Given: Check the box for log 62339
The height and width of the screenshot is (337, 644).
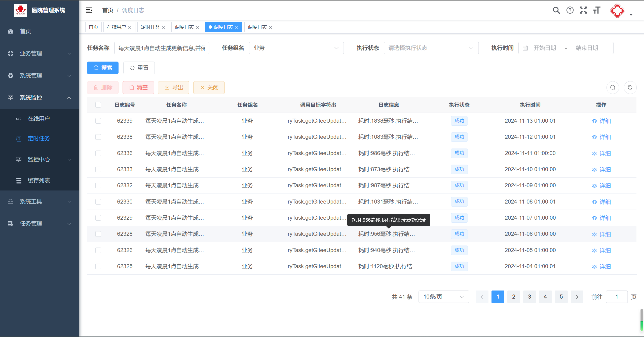Looking at the screenshot, I should pyautogui.click(x=98, y=121).
